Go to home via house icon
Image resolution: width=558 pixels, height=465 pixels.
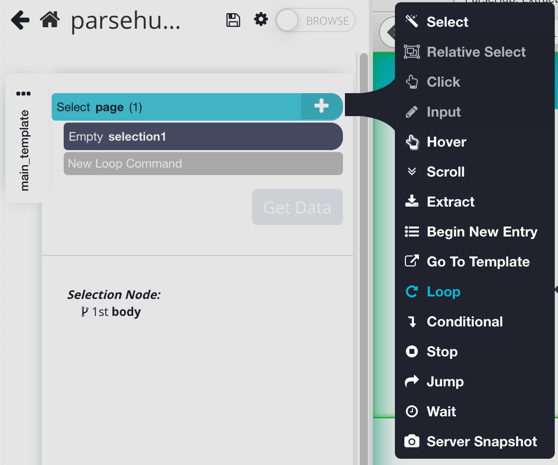tap(50, 19)
